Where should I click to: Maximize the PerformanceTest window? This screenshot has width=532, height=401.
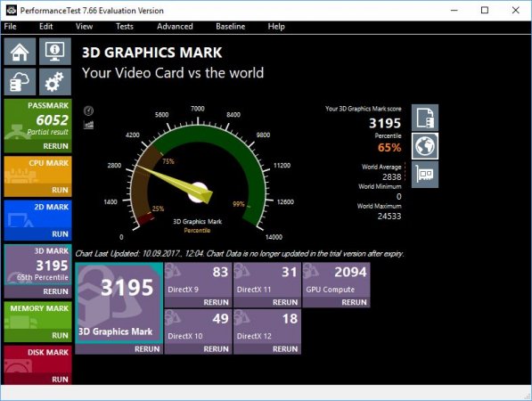[485, 10]
